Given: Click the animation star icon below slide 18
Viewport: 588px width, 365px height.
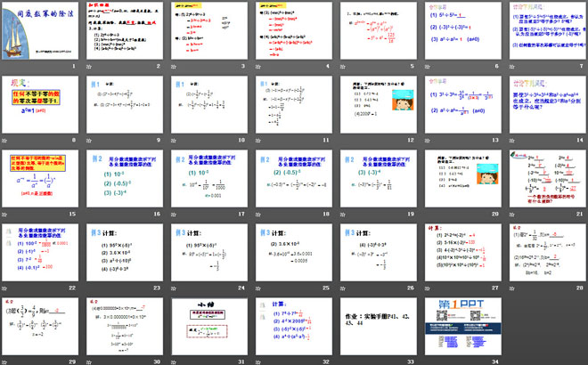Looking at the screenshot, I should (x=257, y=216).
